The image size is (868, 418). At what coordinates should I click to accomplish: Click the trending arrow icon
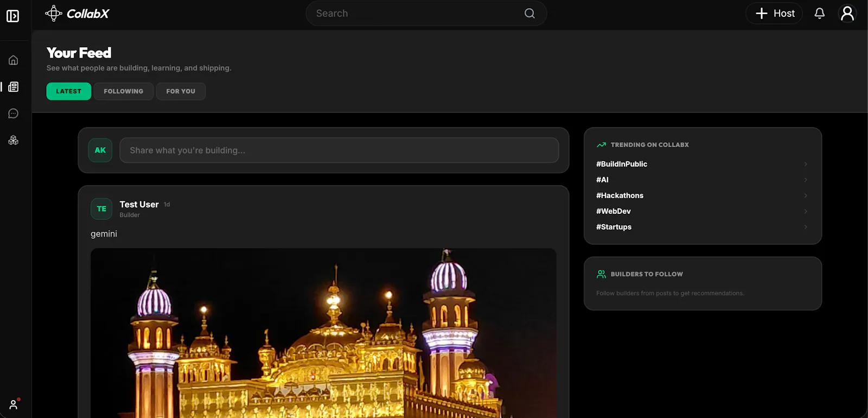point(601,145)
